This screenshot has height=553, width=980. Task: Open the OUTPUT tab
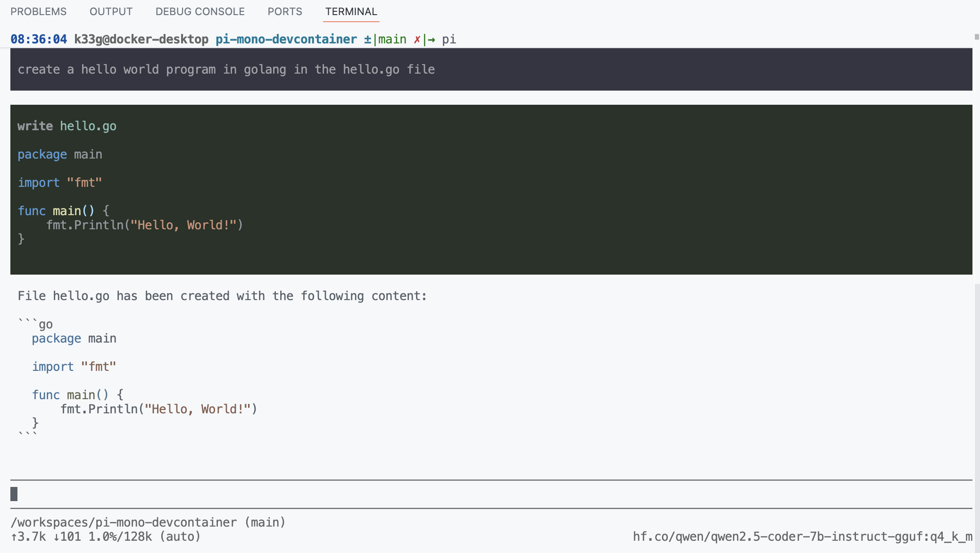[x=111, y=11]
